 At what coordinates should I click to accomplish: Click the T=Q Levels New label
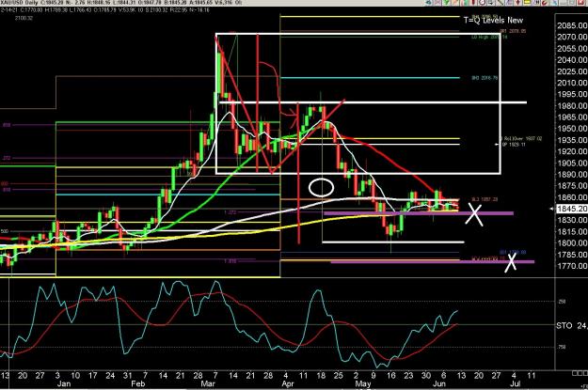[x=493, y=21]
